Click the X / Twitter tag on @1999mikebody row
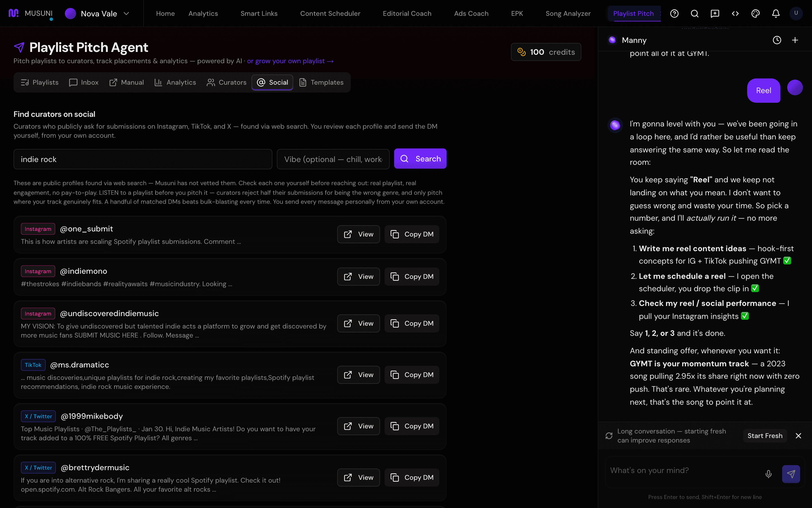 click(38, 416)
